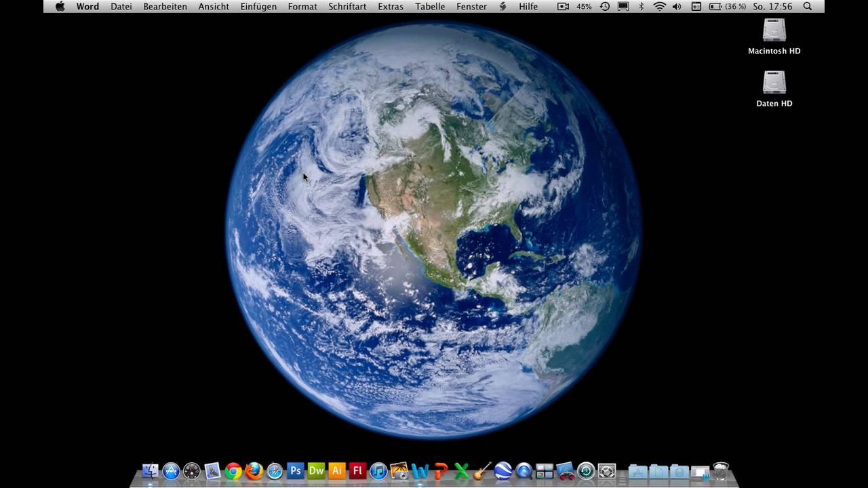Screen dimensions: 868x488
Task: Expand the Downloads folder stack in Dock
Action: [x=679, y=472]
